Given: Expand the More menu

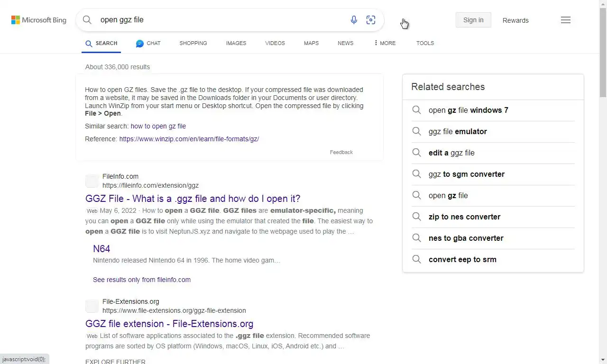Looking at the screenshot, I should tap(385, 43).
